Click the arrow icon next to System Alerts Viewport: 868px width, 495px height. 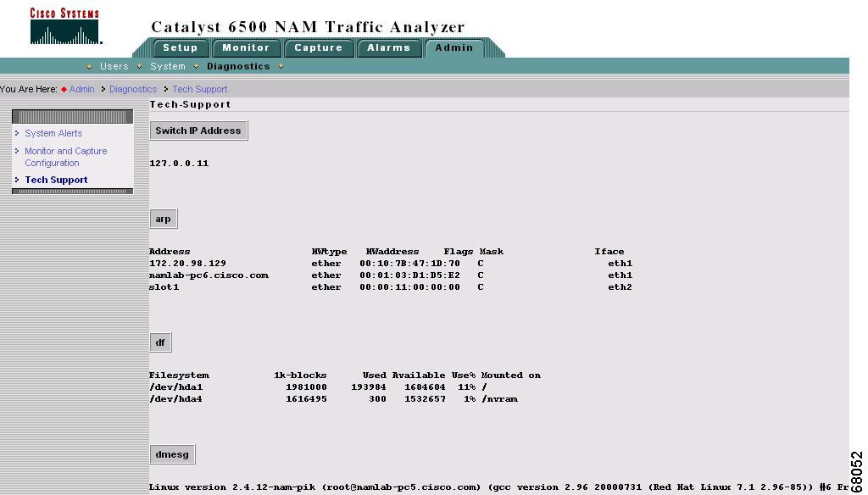tap(17, 133)
